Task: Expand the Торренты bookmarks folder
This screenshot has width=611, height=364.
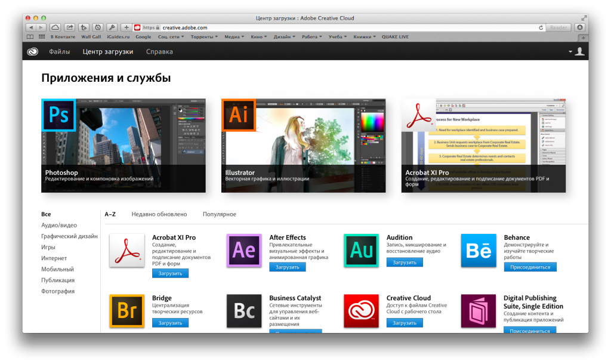Action: (x=204, y=37)
